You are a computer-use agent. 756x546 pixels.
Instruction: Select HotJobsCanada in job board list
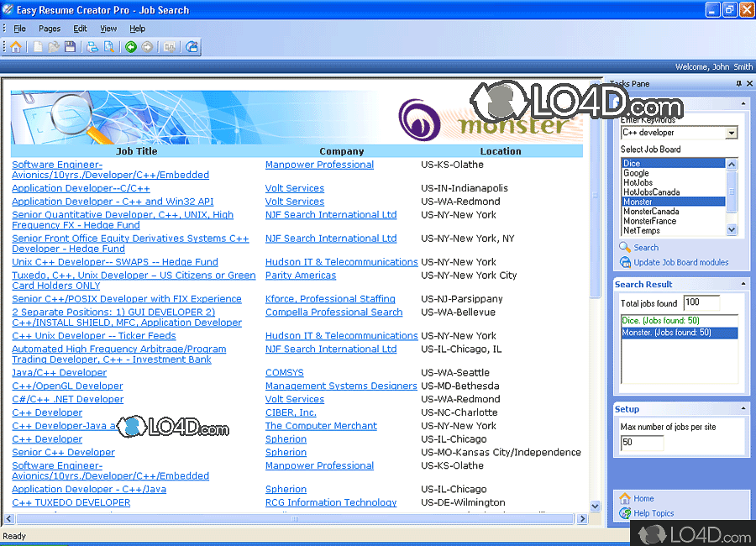(x=673, y=192)
